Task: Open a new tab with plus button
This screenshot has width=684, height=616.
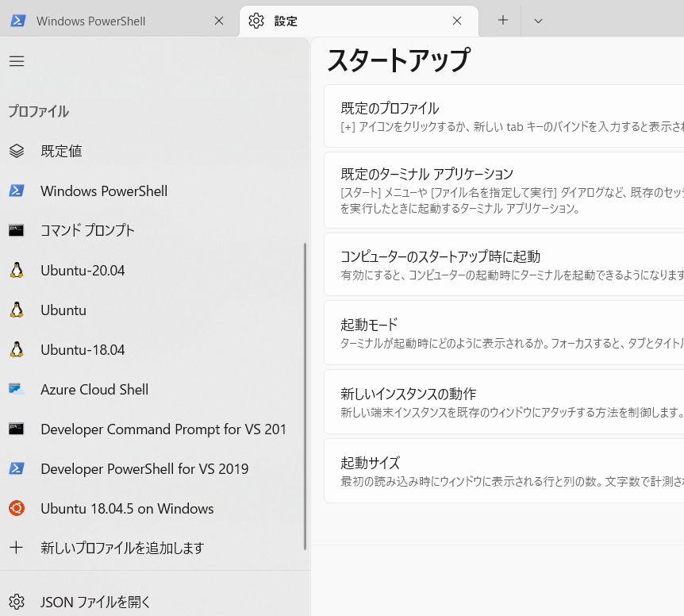Action: click(503, 20)
